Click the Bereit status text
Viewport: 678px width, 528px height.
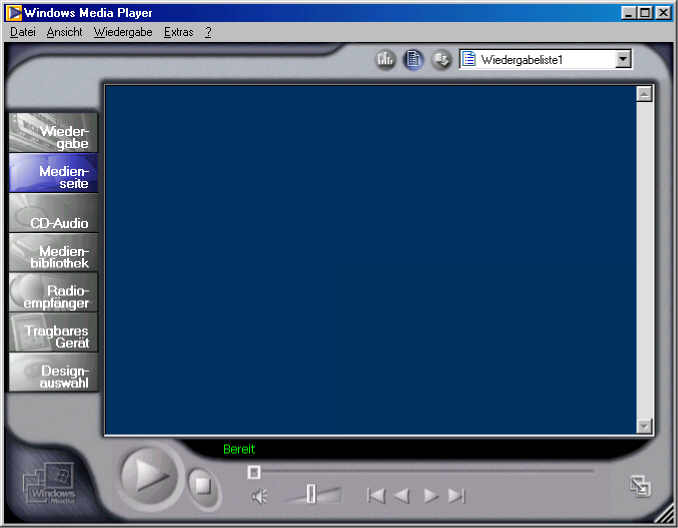[x=239, y=449]
